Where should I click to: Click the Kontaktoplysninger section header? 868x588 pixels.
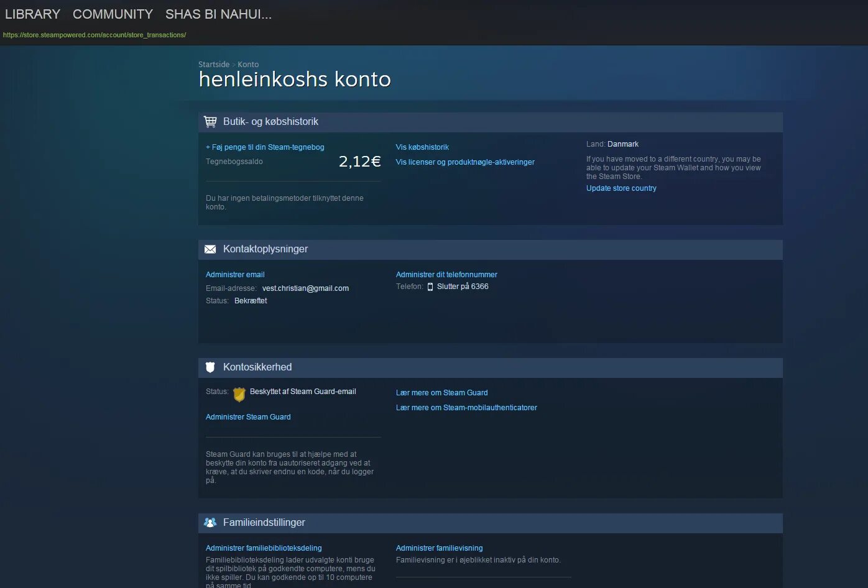pos(490,249)
